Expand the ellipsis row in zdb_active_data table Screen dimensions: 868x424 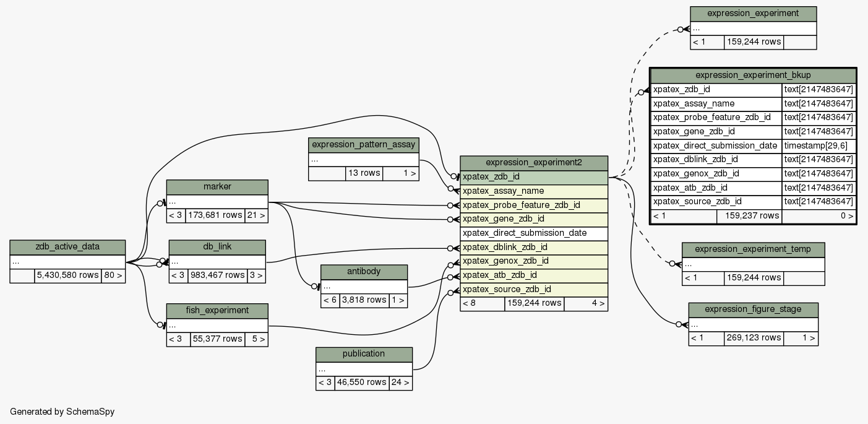pos(67,261)
